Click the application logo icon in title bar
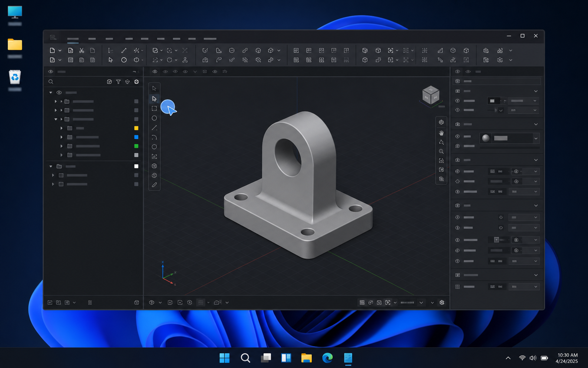Screen dimensions: 588x368 (53, 37)
